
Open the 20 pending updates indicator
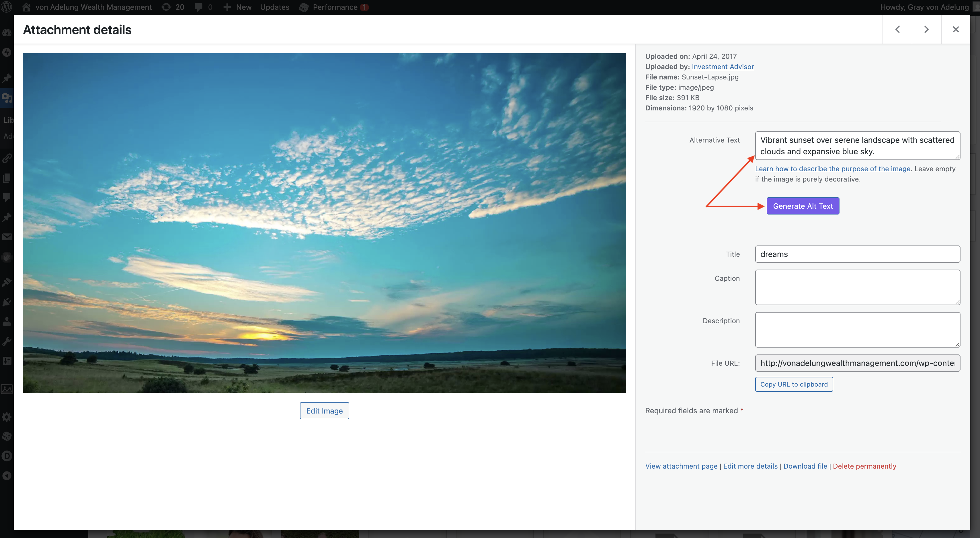[x=173, y=7]
